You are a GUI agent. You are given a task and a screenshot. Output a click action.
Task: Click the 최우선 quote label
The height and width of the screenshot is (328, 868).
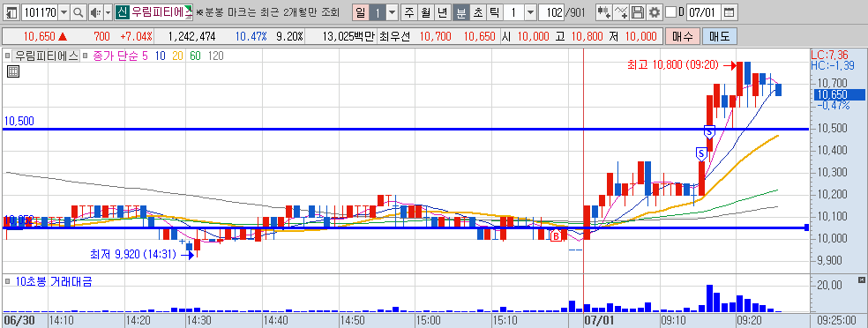394,36
